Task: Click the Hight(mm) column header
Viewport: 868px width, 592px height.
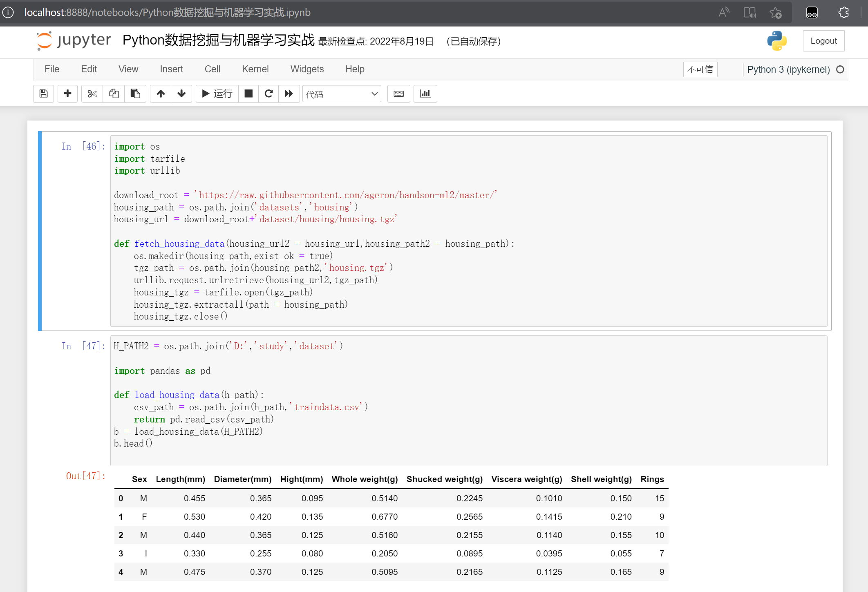Action: coord(302,479)
